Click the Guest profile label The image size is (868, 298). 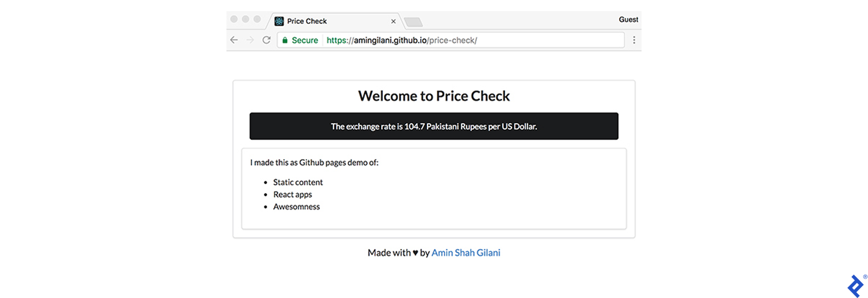pos(628,19)
